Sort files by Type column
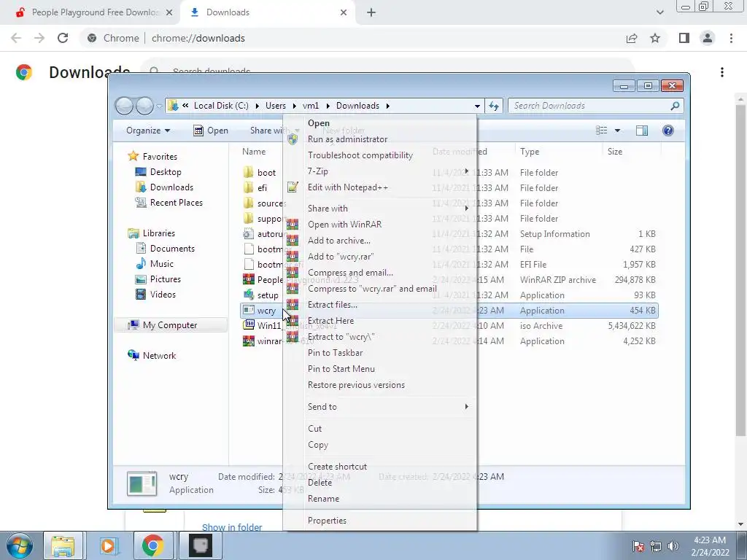The height and width of the screenshot is (560, 747). [530, 152]
